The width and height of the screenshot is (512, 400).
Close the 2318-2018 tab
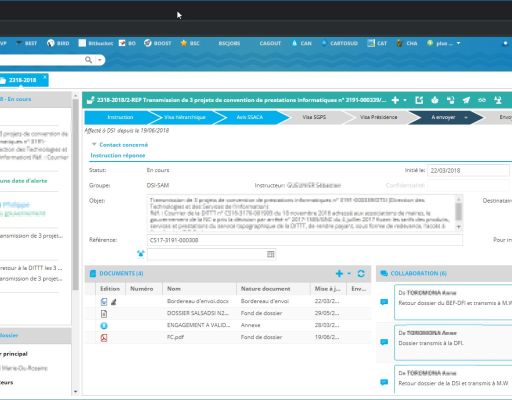coord(45,77)
